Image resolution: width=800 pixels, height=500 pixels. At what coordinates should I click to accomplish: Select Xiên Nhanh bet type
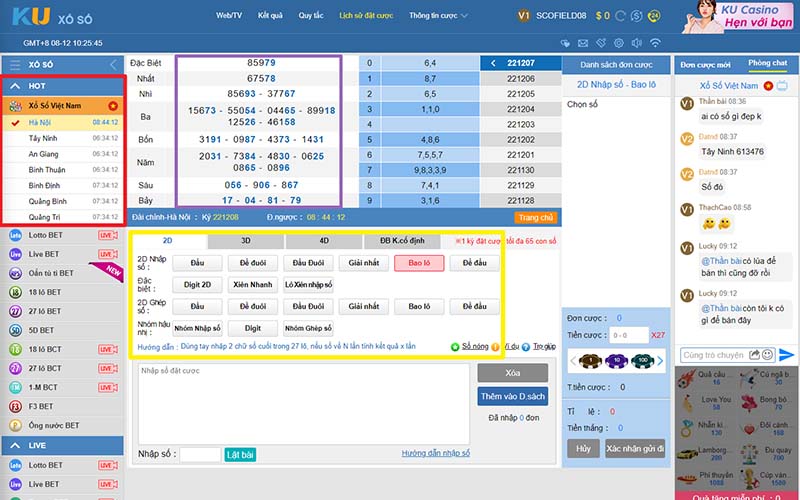click(x=253, y=285)
